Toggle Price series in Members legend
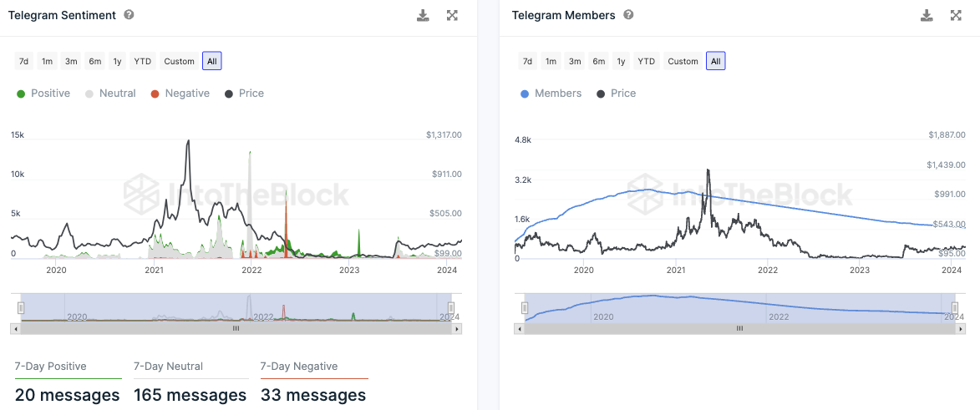This screenshot has height=410, width=980. [617, 94]
